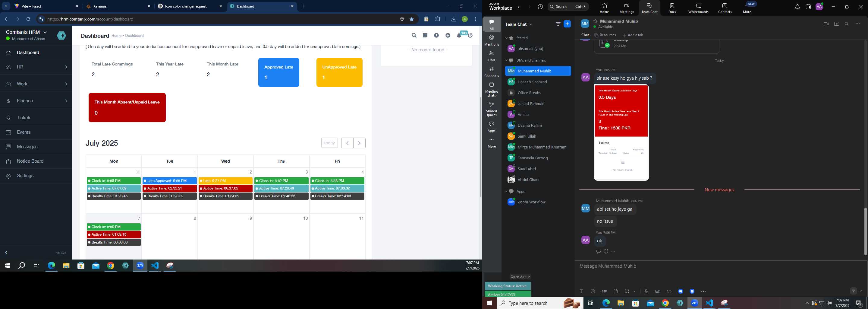Reload the Dashboard page in Chrome
Image resolution: width=868 pixels, height=309 pixels.
(x=29, y=19)
